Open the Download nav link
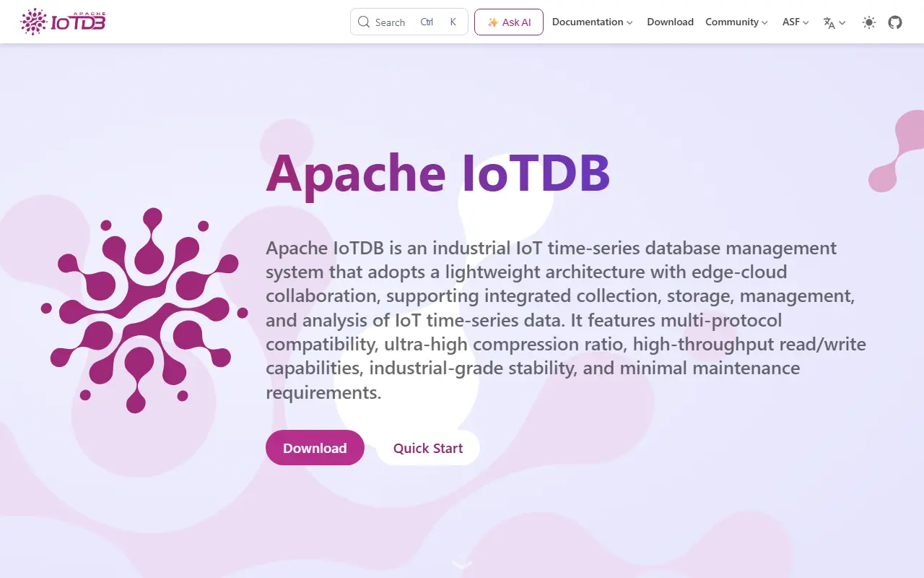This screenshot has width=924, height=578. tap(670, 22)
